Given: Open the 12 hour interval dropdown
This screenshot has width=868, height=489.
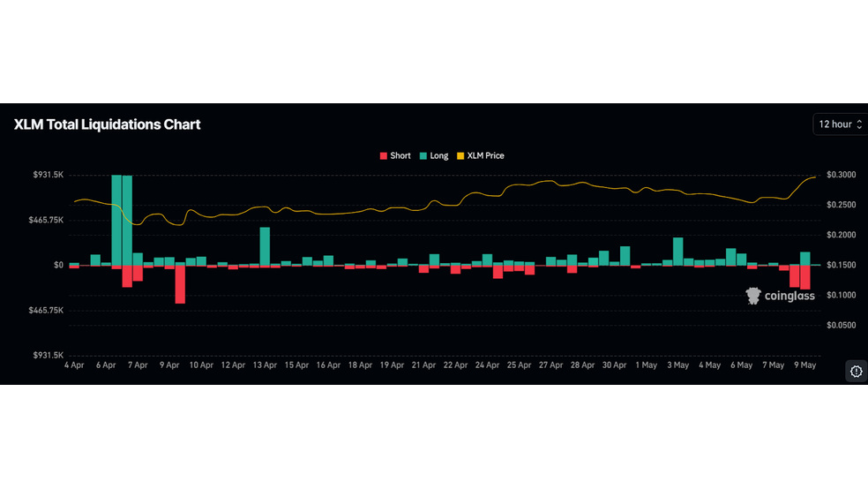Looking at the screenshot, I should click(x=840, y=124).
